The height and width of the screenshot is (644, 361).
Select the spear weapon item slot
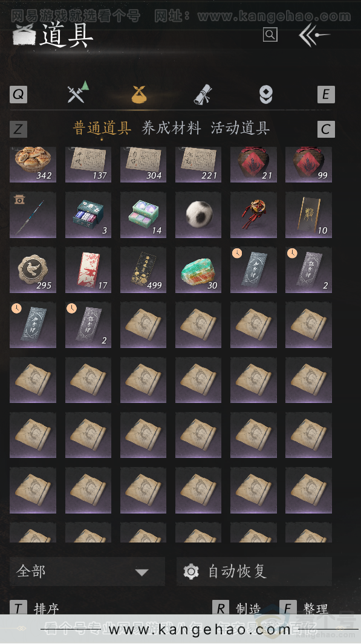[33, 214]
